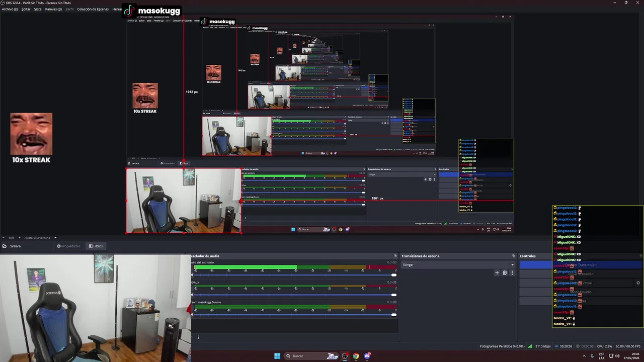
Task: Click the 00:00:00 recording timer
Action: pos(587,346)
